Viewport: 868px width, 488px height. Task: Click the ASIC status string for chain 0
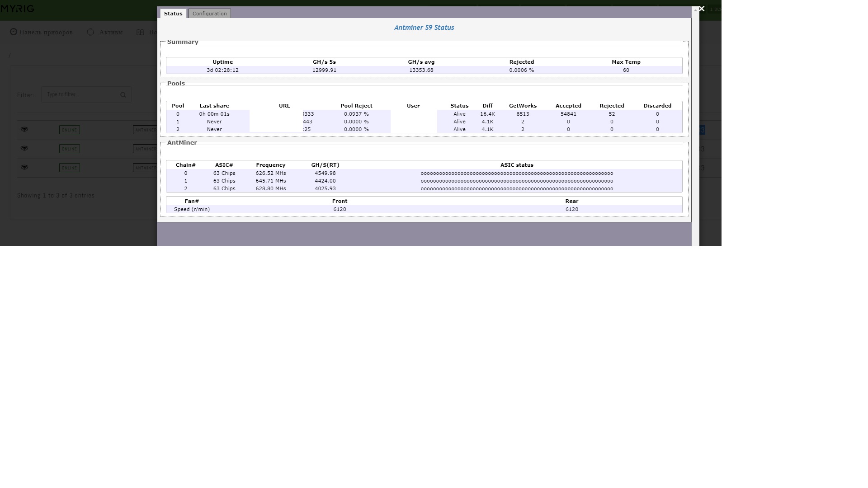coord(517,174)
